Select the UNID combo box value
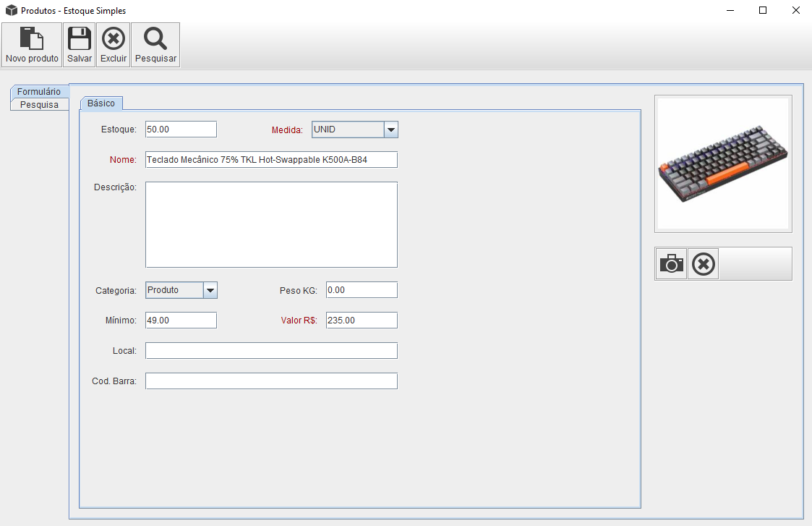This screenshot has width=812, height=526. (x=348, y=130)
